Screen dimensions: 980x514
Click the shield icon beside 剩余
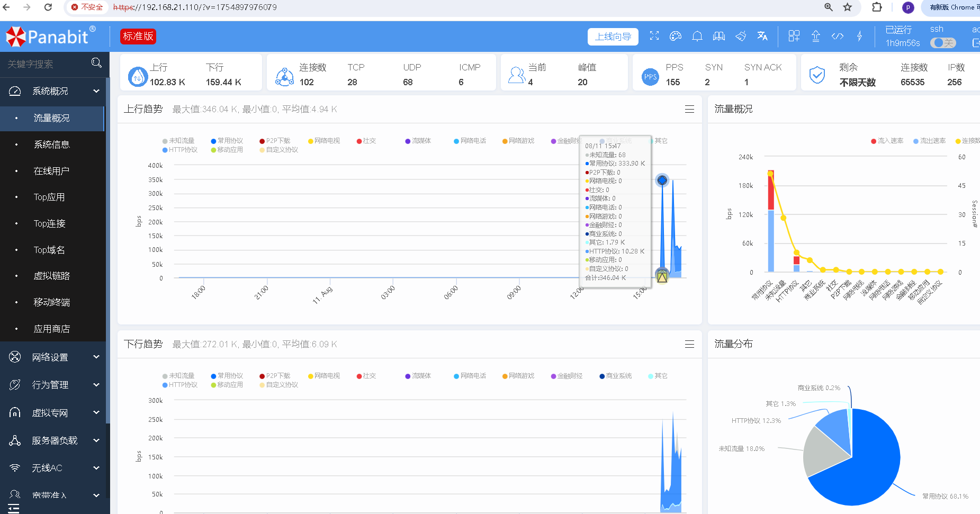pyautogui.click(x=817, y=75)
